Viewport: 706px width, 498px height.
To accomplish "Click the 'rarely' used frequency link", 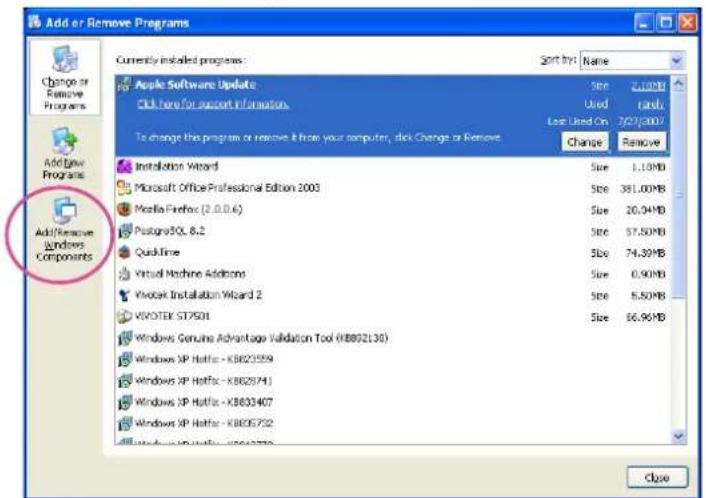I will pyautogui.click(x=651, y=104).
